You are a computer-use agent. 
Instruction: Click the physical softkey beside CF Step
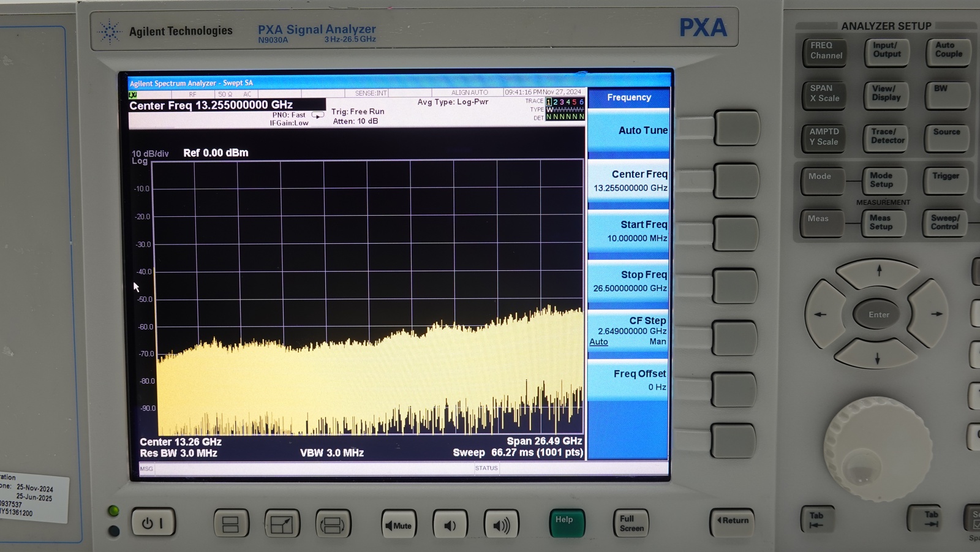[736, 338]
